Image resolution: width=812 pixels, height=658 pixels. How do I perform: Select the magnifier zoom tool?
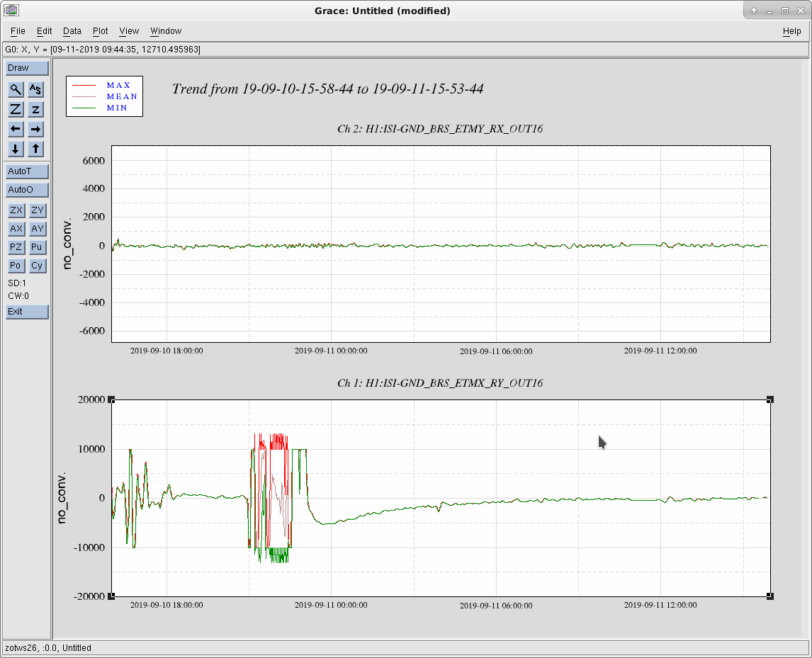(16, 89)
